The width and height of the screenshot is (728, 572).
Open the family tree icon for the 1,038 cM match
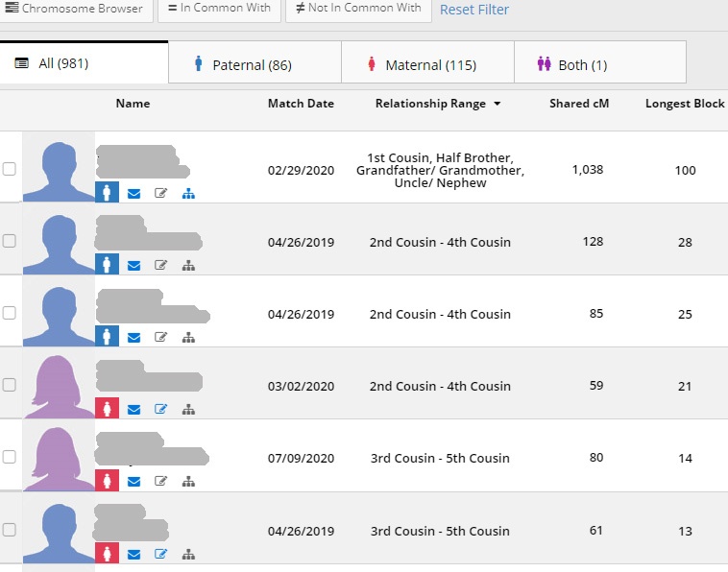[x=188, y=193]
